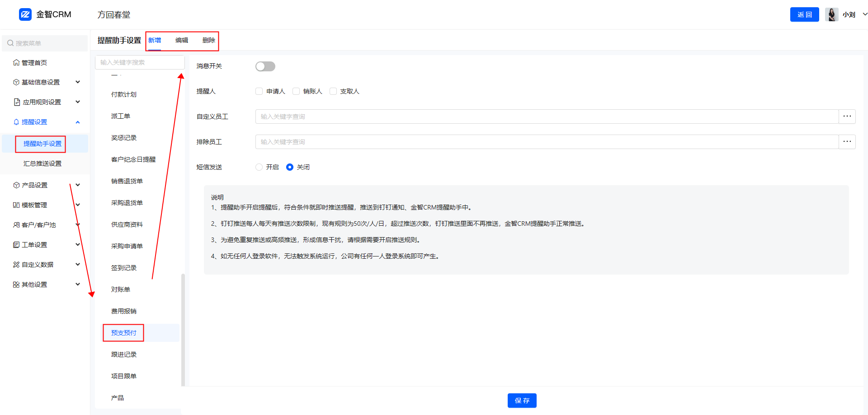The height and width of the screenshot is (415, 868).
Task: Click the 金智CRM logo icon
Action: click(25, 14)
